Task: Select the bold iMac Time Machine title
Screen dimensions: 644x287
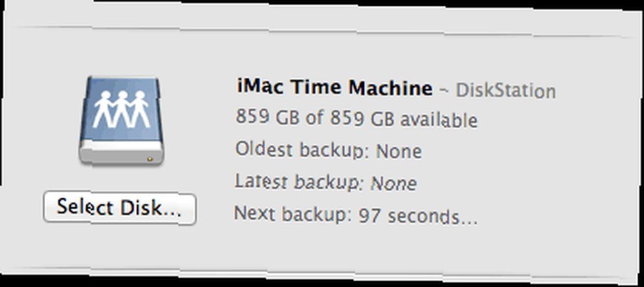Action: point(335,88)
